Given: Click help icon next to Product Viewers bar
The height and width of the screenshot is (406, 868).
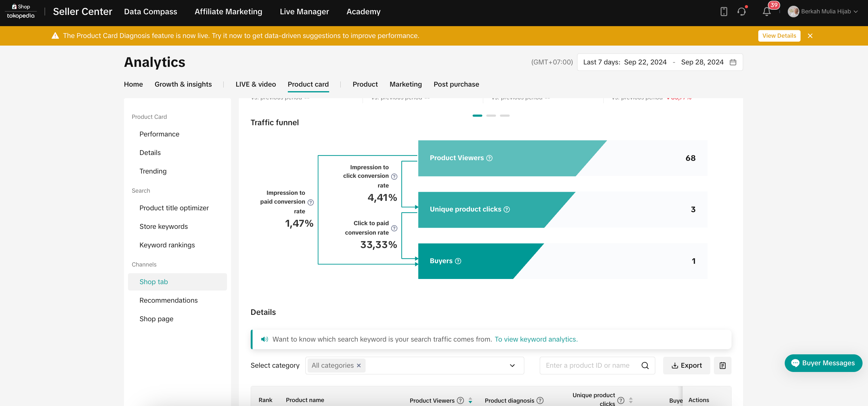Looking at the screenshot, I should click(x=489, y=158).
